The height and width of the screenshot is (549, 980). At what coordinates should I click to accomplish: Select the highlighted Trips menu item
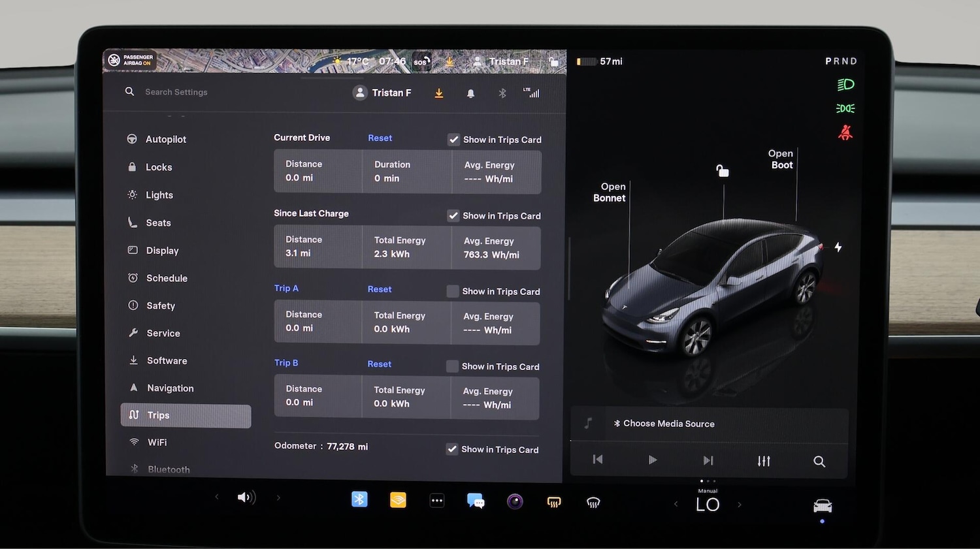point(186,416)
